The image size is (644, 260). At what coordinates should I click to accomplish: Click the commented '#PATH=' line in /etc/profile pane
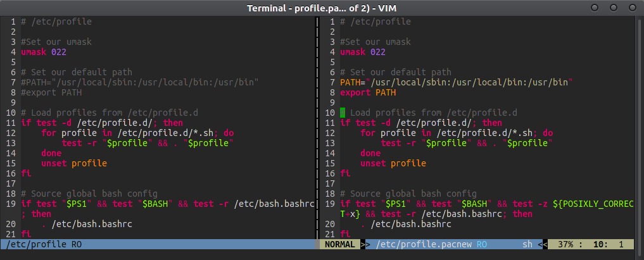(140, 82)
